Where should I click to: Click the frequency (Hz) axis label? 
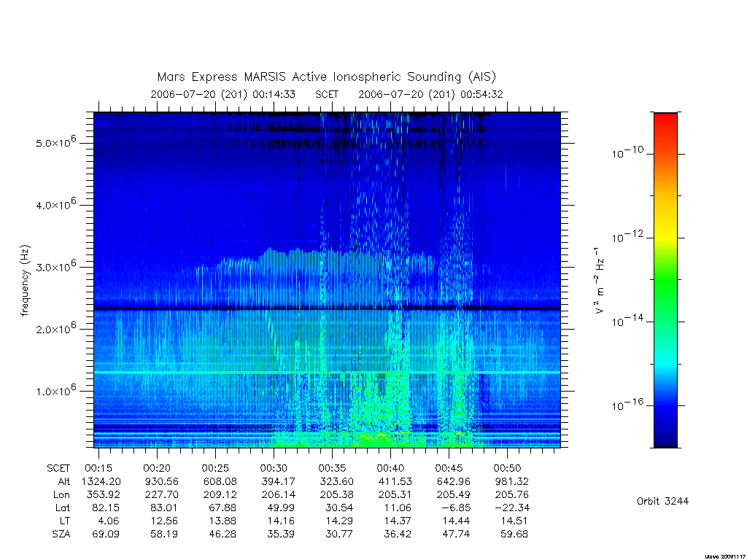25,281
